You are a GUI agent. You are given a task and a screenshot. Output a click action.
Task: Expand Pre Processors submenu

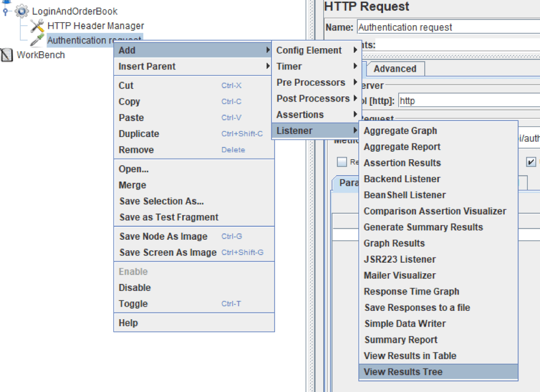pos(316,82)
